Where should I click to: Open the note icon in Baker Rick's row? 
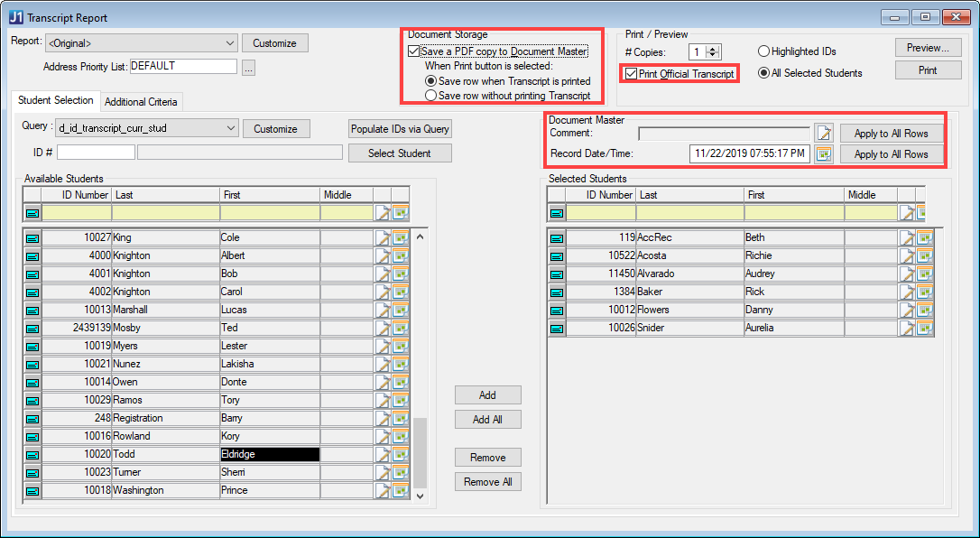point(906,292)
